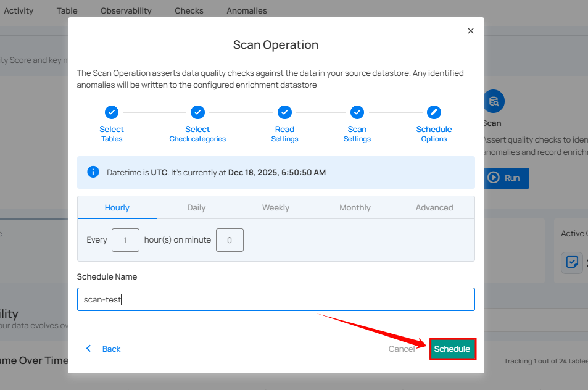588x390 pixels.
Task: Click the Select Check categories step icon
Action: click(197, 112)
